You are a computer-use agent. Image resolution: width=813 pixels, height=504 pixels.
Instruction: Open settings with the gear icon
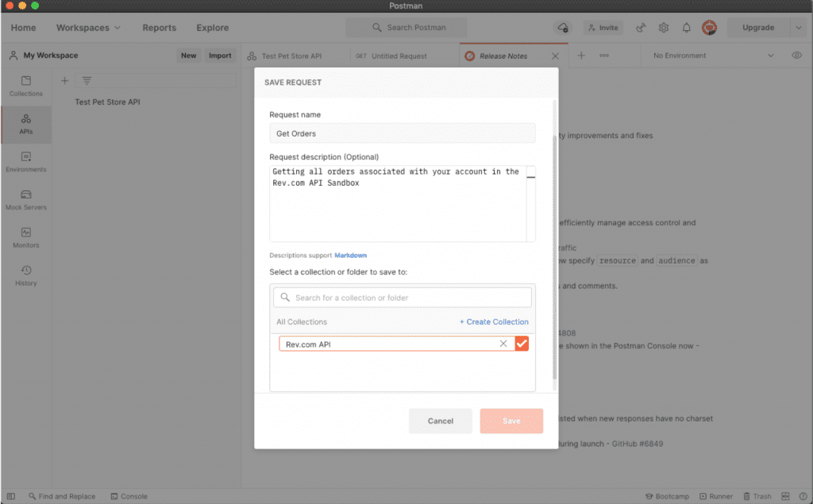pos(664,28)
